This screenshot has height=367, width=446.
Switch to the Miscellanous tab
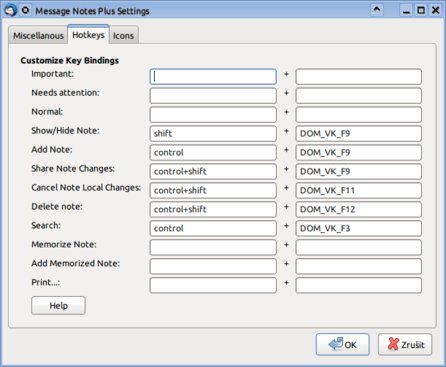(x=38, y=35)
